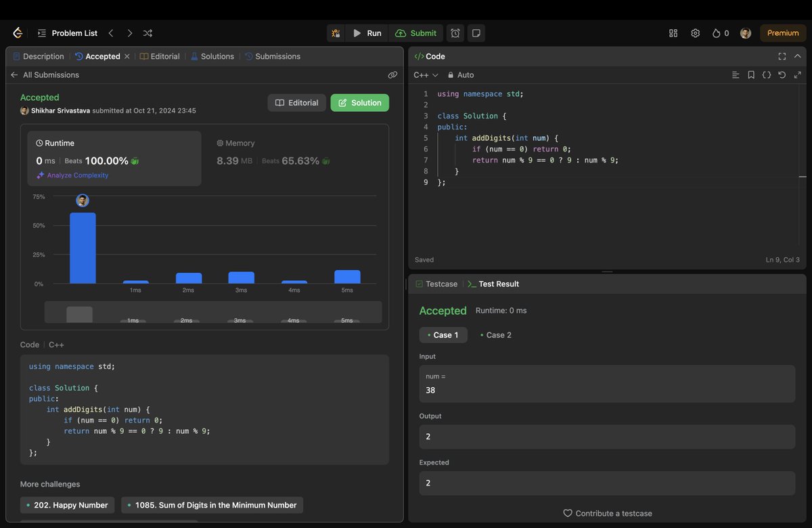This screenshot has height=528, width=812.
Task: Select Case 2 in test results
Action: point(495,335)
